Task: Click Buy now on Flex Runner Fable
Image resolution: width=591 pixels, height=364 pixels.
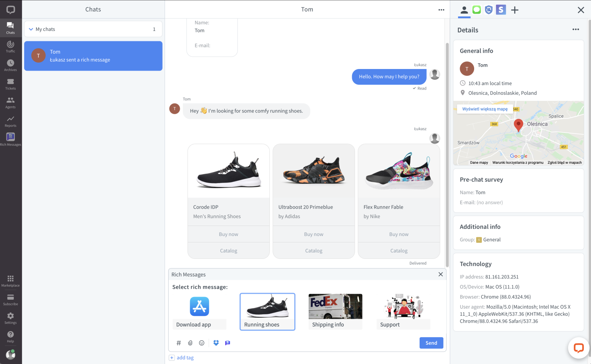Action: click(x=399, y=234)
